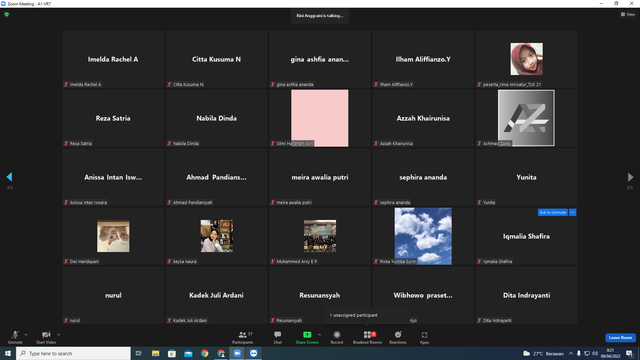Image resolution: width=640 pixels, height=360 pixels.
Task: Click the Leave Room button
Action: 620,338
